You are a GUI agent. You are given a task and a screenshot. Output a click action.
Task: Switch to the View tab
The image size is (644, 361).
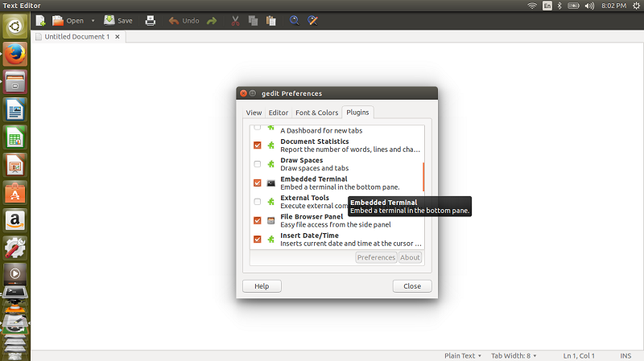(254, 113)
